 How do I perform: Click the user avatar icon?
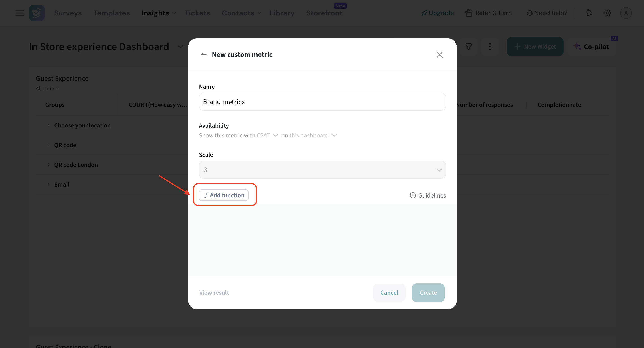click(626, 13)
